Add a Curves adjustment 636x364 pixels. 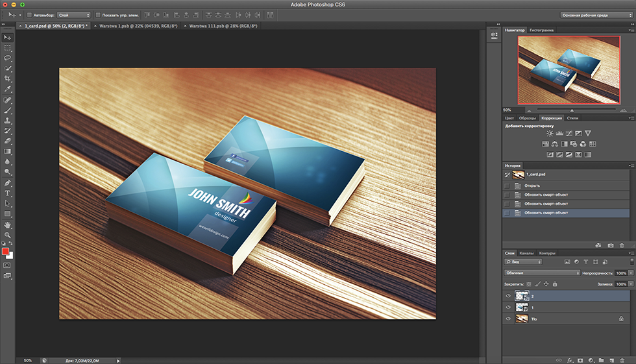569,134
